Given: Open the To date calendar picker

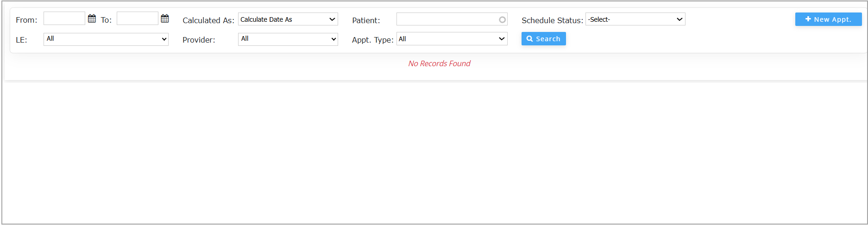Looking at the screenshot, I should [x=165, y=19].
